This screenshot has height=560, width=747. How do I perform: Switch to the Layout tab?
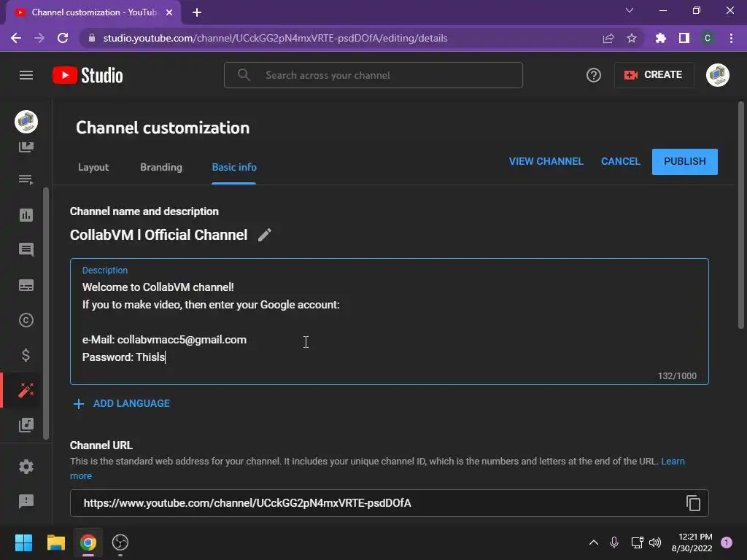[93, 167]
